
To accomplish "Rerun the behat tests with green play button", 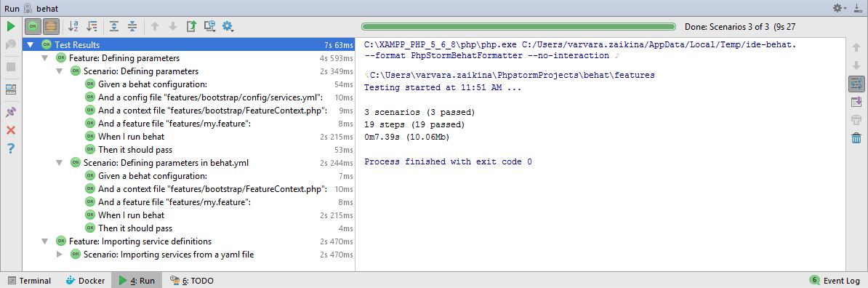I will tap(10, 26).
